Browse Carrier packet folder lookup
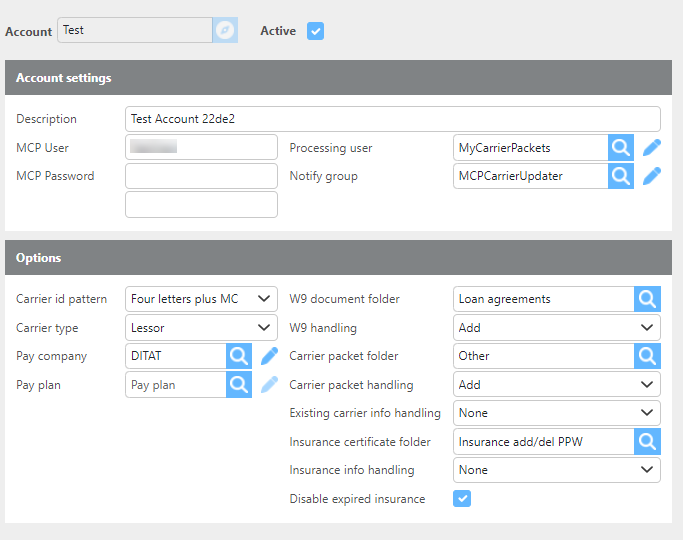The height and width of the screenshot is (540, 683). click(647, 356)
